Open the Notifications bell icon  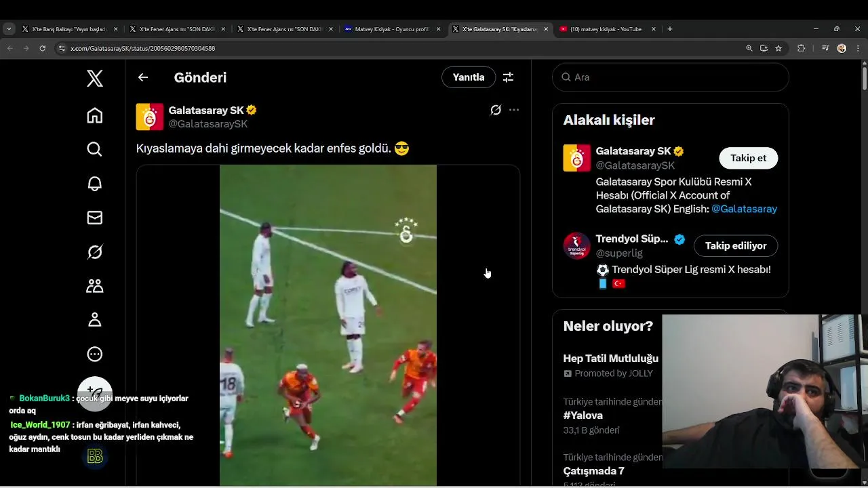click(x=95, y=184)
